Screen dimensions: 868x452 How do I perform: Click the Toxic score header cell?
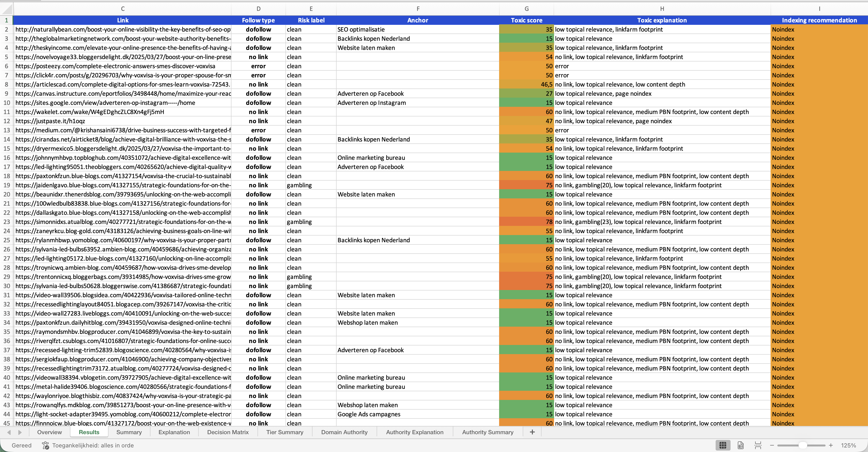click(x=526, y=20)
